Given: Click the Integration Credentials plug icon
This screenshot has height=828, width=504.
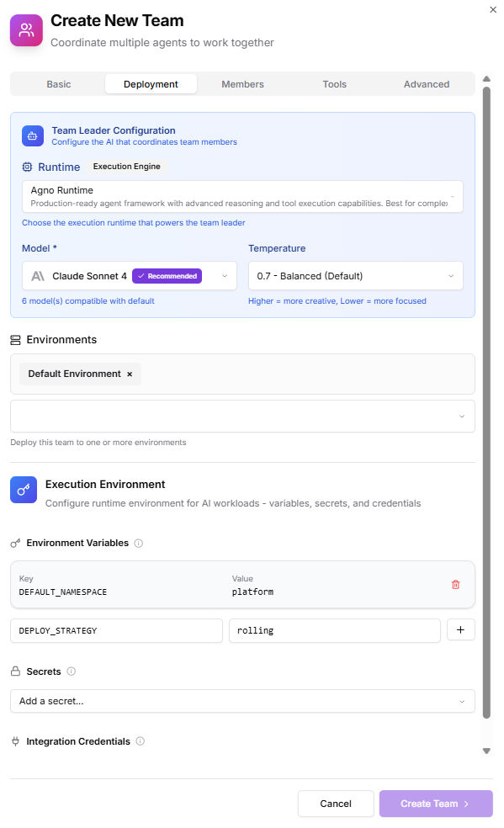Looking at the screenshot, I should [x=17, y=741].
